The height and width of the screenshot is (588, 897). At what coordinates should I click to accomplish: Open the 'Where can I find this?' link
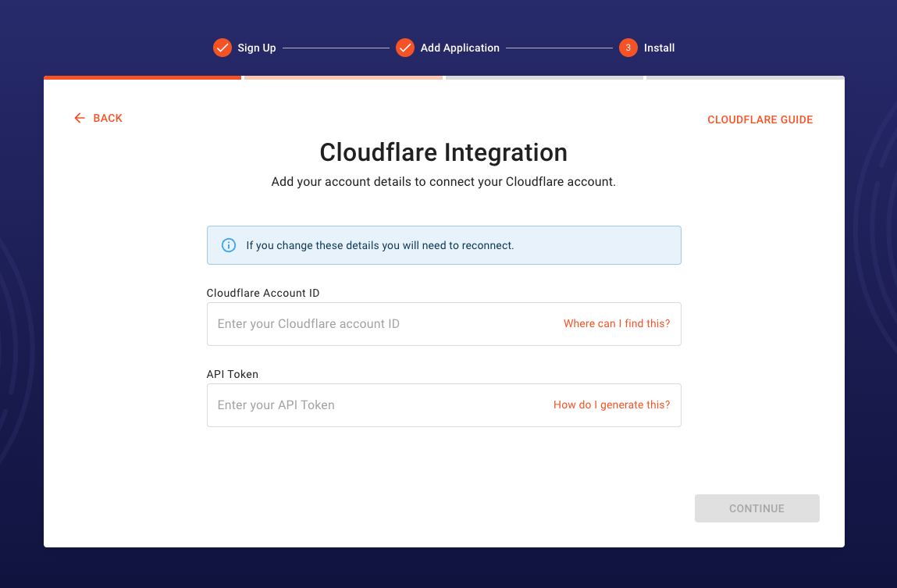click(617, 324)
